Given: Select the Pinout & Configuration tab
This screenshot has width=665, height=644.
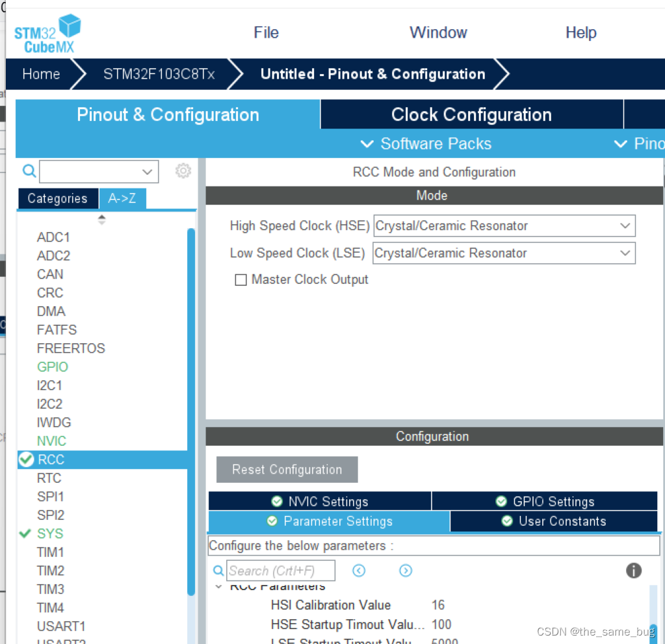Looking at the screenshot, I should (x=168, y=114).
